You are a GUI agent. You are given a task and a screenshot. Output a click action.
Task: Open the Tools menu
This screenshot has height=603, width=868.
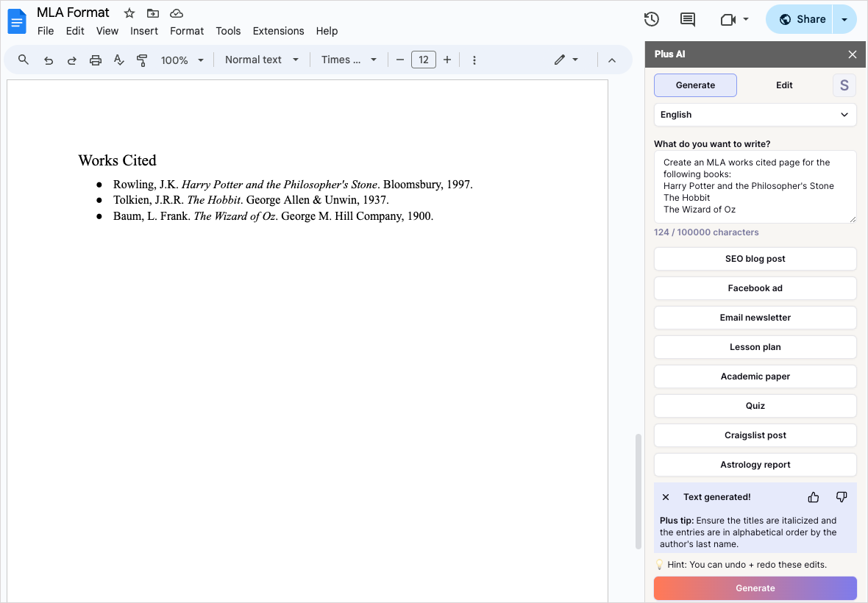[x=228, y=31]
